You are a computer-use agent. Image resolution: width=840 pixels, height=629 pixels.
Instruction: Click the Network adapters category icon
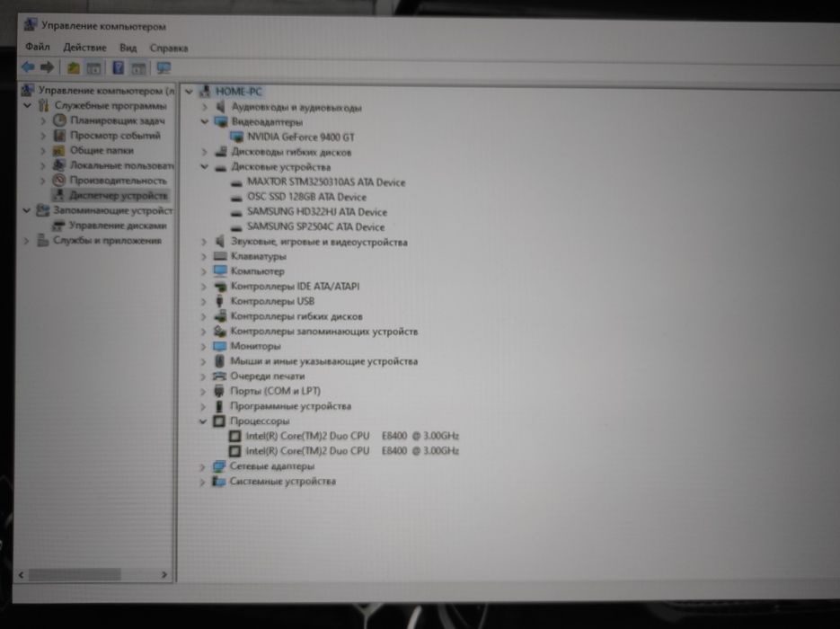pyautogui.click(x=218, y=466)
